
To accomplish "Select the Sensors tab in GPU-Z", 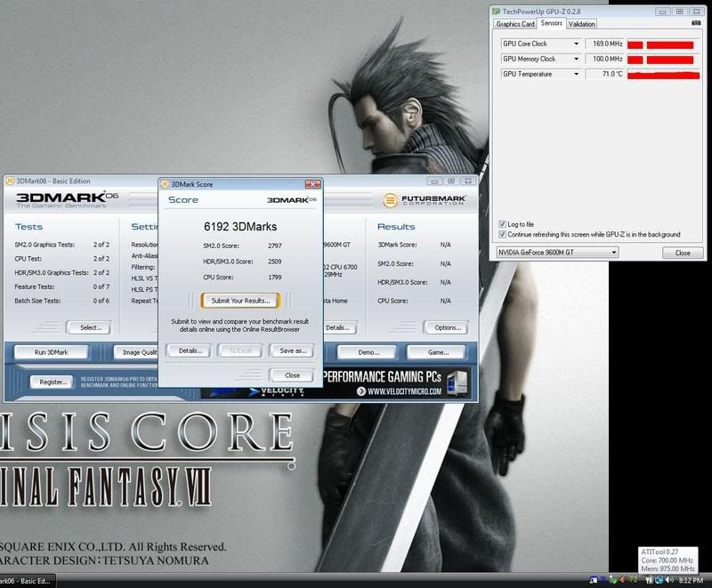I will [552, 23].
